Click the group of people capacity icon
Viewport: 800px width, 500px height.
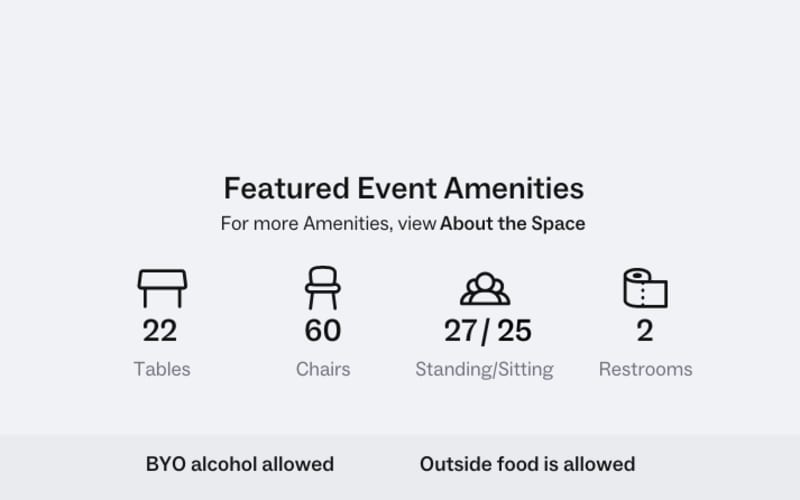(485, 289)
